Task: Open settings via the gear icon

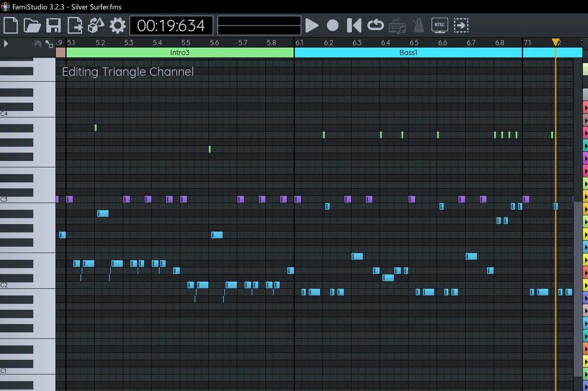Action: click(x=118, y=25)
